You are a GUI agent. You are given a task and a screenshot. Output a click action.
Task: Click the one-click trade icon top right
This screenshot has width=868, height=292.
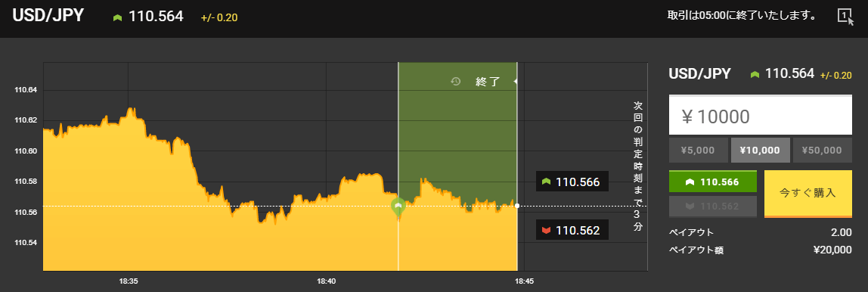[845, 16]
